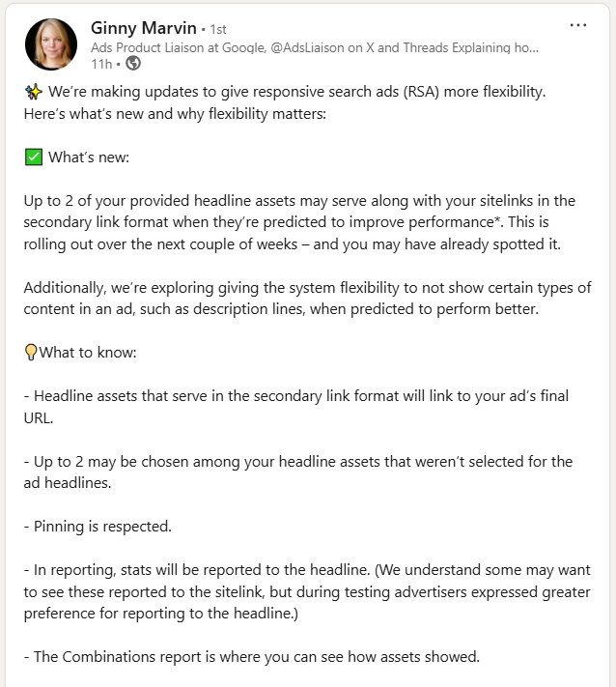
Task: Click the 1st degree connection label
Action: pos(218,29)
